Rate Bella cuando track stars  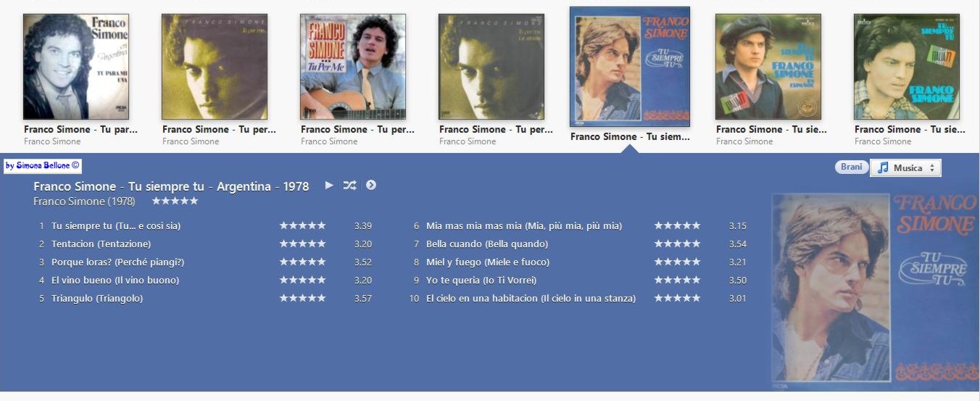pos(677,244)
